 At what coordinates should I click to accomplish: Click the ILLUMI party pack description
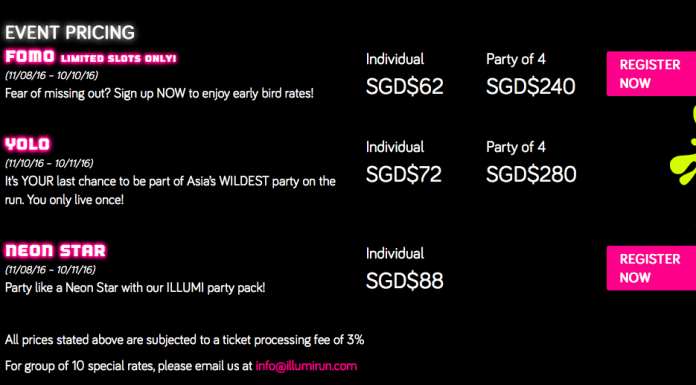[x=135, y=288]
